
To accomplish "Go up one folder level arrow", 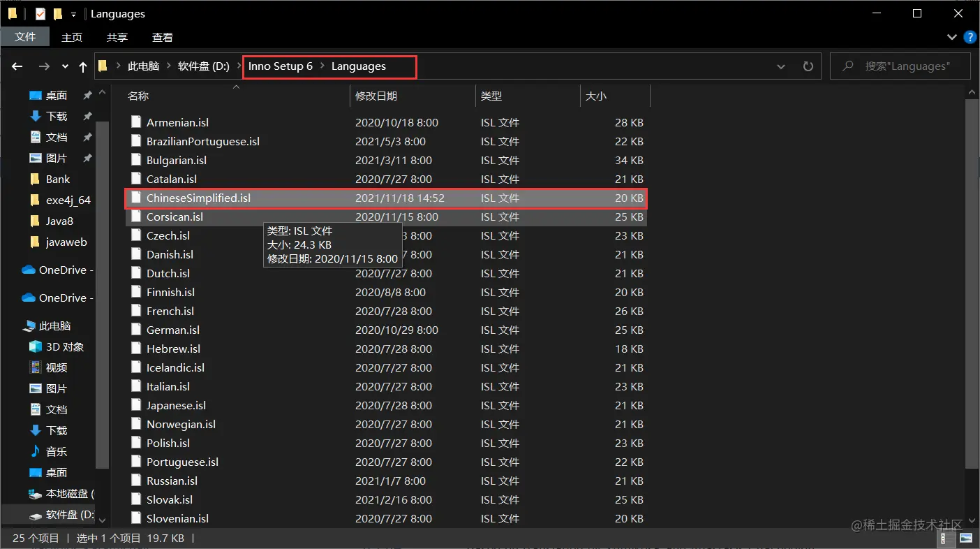I will coord(83,66).
